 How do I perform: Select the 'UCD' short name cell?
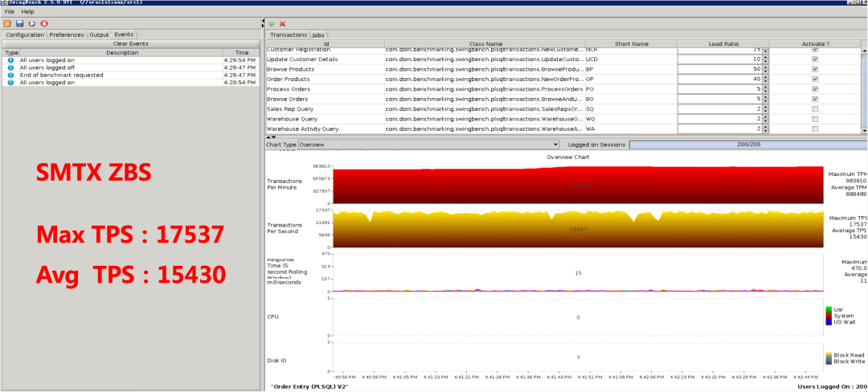click(631, 59)
